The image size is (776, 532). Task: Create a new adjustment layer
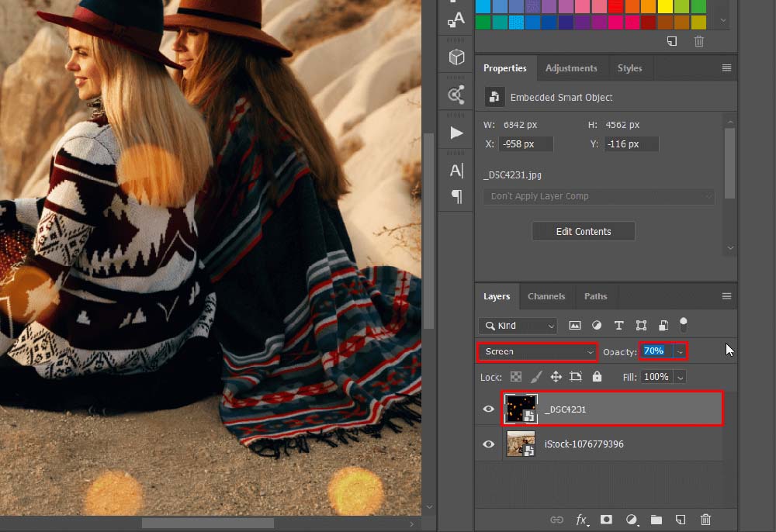[632, 520]
